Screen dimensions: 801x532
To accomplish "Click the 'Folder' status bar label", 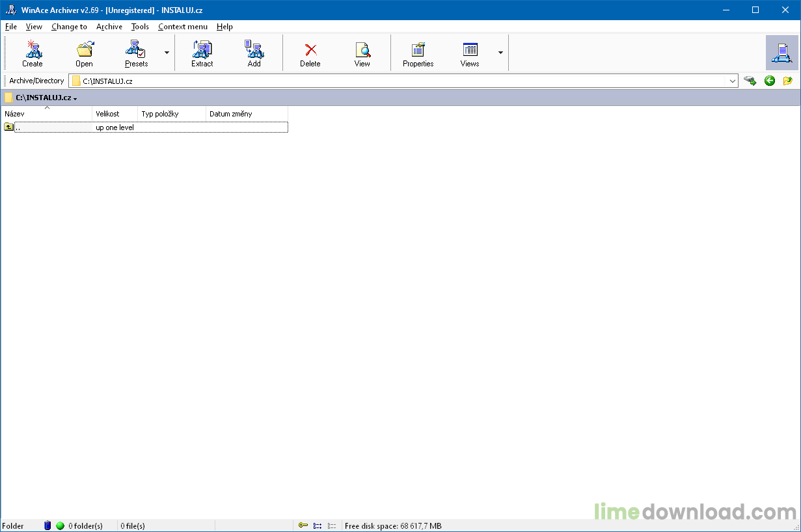I will point(13,525).
